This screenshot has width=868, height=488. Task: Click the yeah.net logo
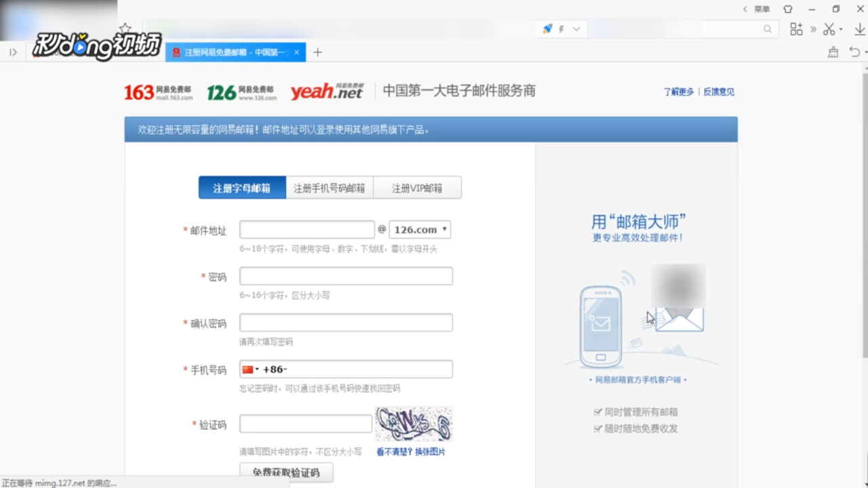point(328,91)
